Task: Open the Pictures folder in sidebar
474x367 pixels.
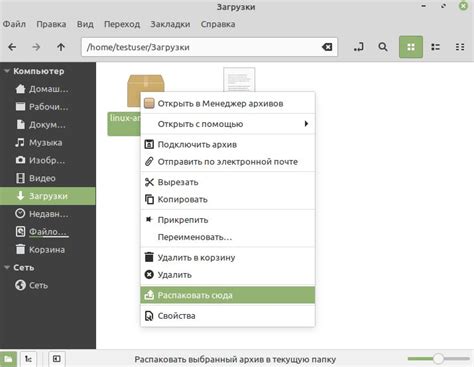Action: coord(48,160)
